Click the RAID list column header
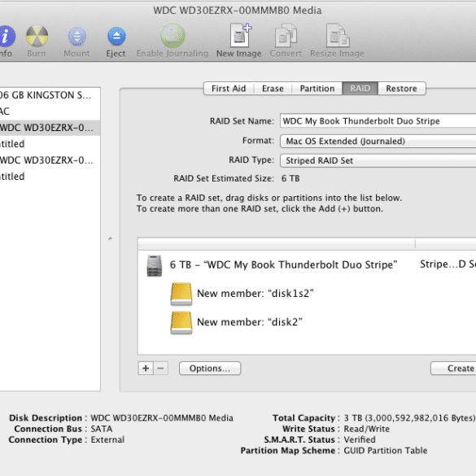The height and width of the screenshot is (476, 476). pyautogui.click(x=307, y=244)
